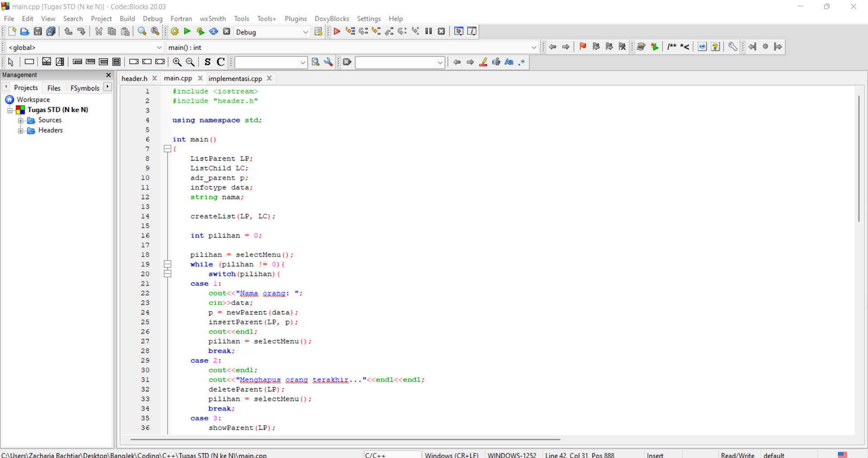Open the DoxyBlocks menu
The width and height of the screenshot is (868, 458).
[x=332, y=19]
